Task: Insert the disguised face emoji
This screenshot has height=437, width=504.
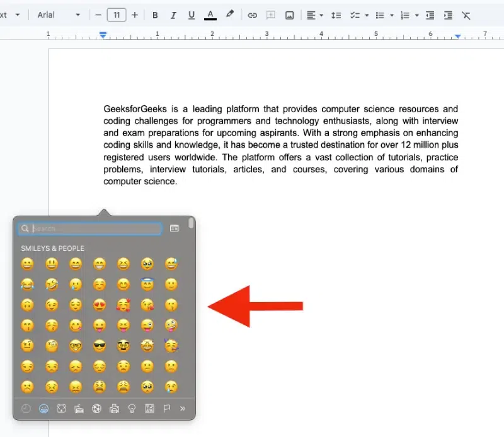Action: coord(123,346)
